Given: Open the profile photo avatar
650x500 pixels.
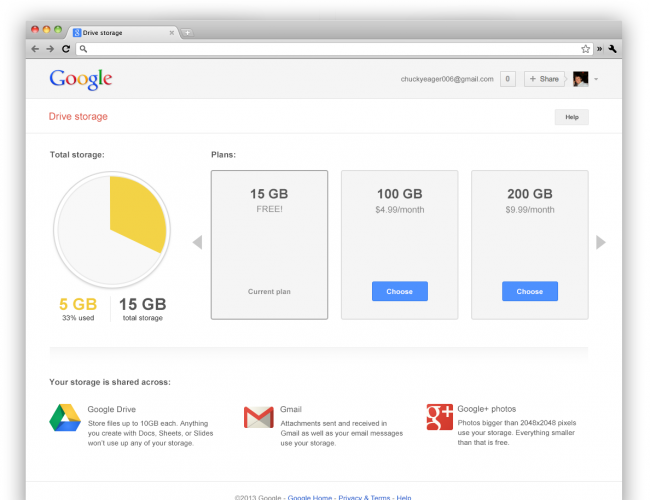Looking at the screenshot, I should [x=580, y=79].
